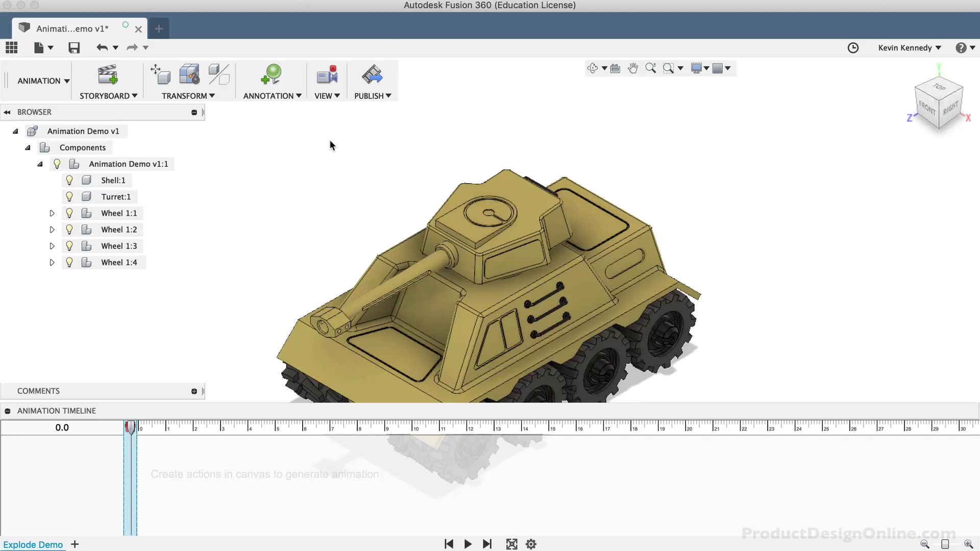The height and width of the screenshot is (551, 980).
Task: Add a new storyboard with plus button
Action: pyautogui.click(x=75, y=544)
